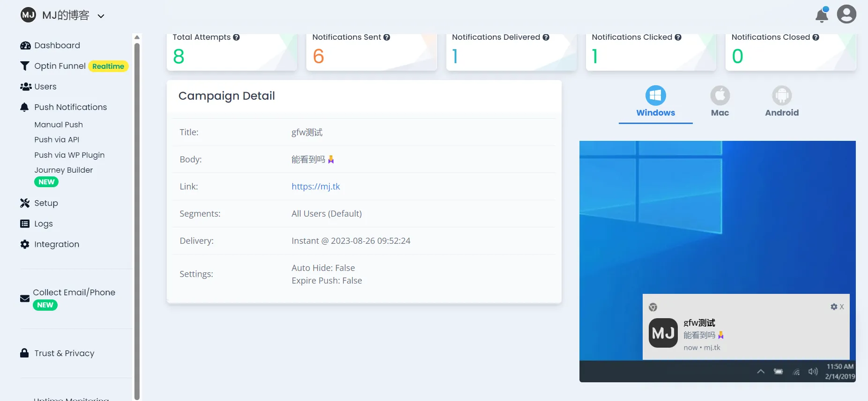The image size is (868, 401).
Task: Click the Integration gear icon
Action: (25, 244)
